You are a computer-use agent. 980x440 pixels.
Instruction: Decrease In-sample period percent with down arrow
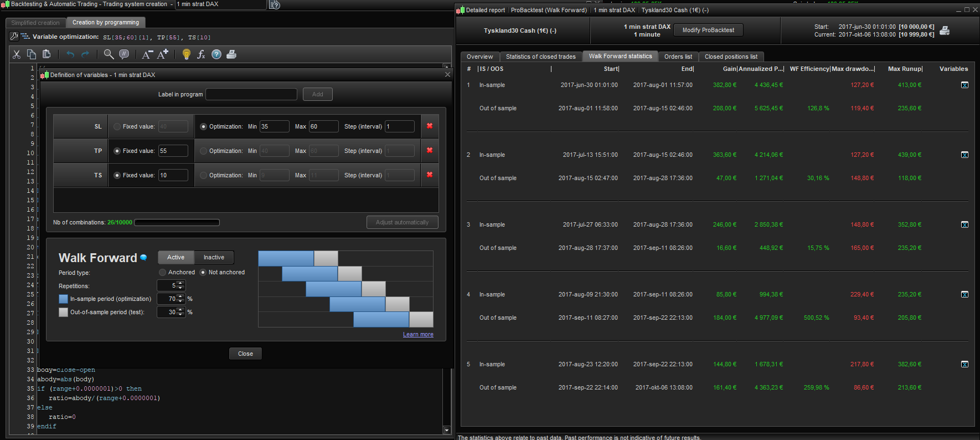tap(180, 301)
